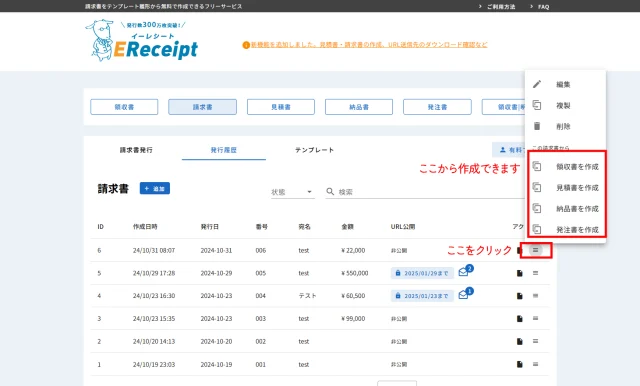640x386 pixels.
Task: Click the ¥22,000 amount cell
Action: coord(353,250)
